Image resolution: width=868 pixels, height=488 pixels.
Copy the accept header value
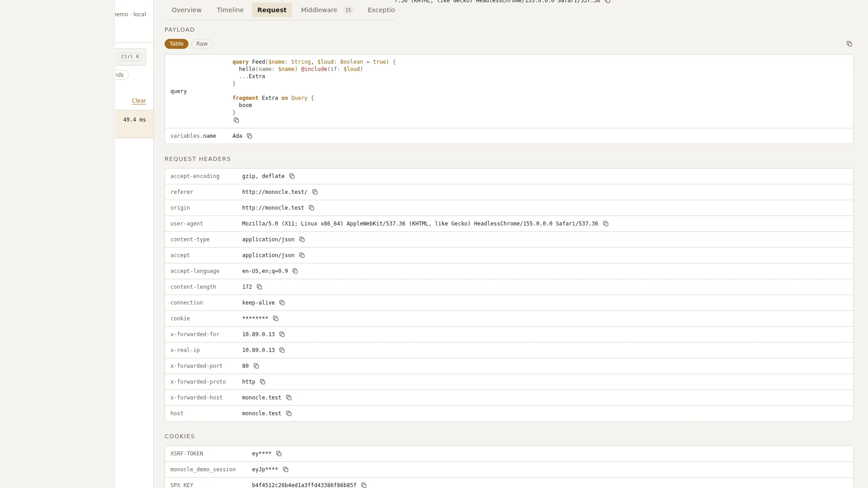pos(302,255)
